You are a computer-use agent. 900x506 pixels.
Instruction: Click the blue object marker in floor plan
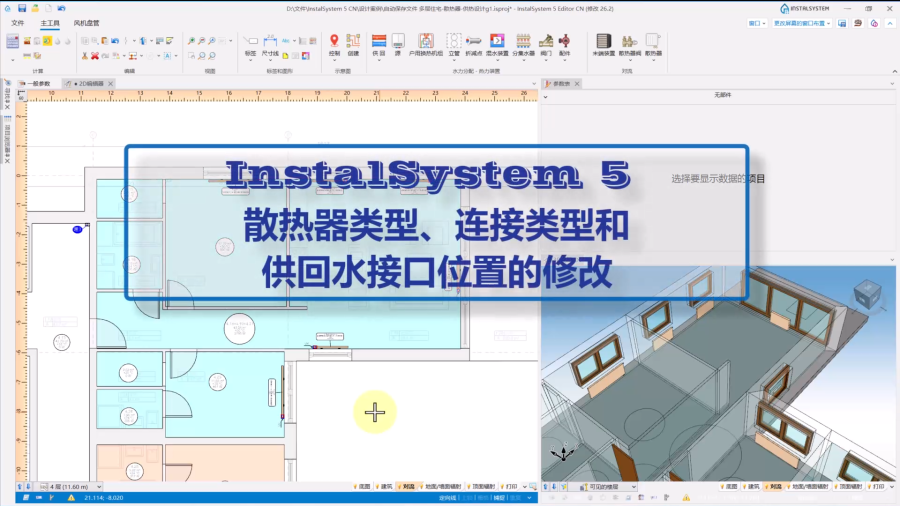coord(77,229)
